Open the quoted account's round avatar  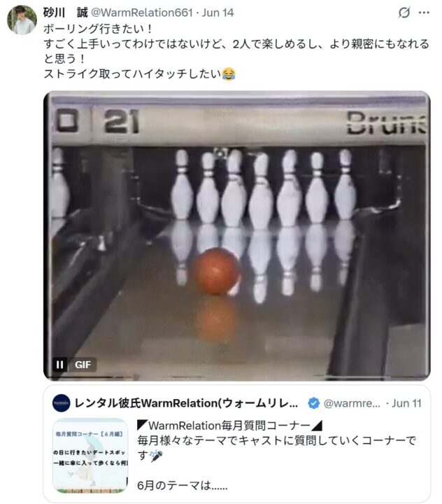(x=61, y=403)
